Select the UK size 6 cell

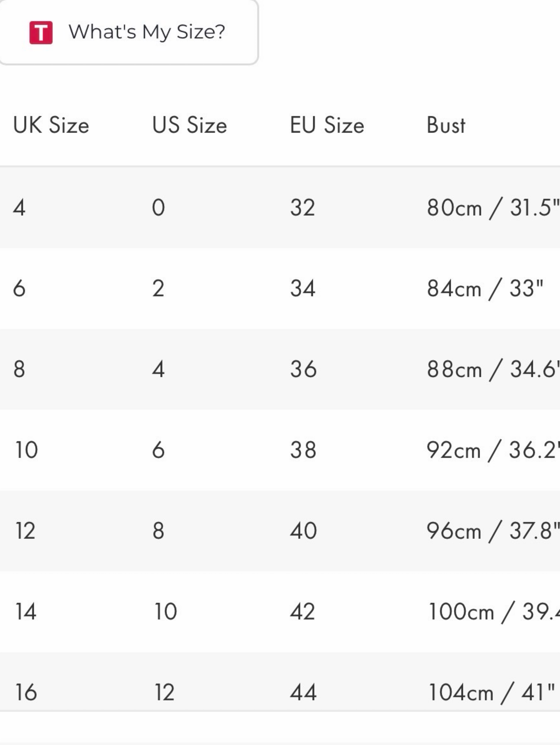click(19, 288)
